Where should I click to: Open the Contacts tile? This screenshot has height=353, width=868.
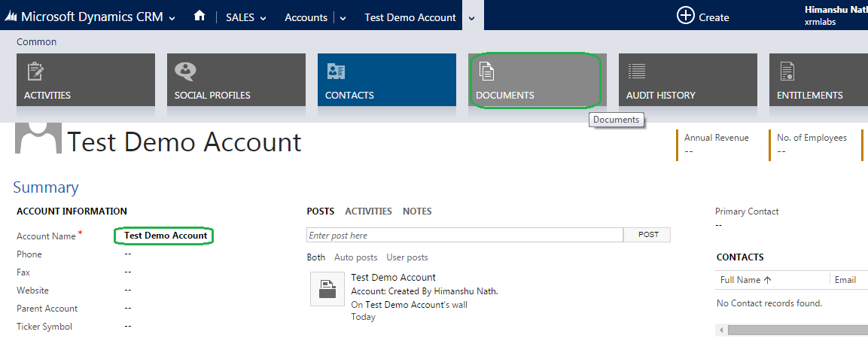[387, 80]
